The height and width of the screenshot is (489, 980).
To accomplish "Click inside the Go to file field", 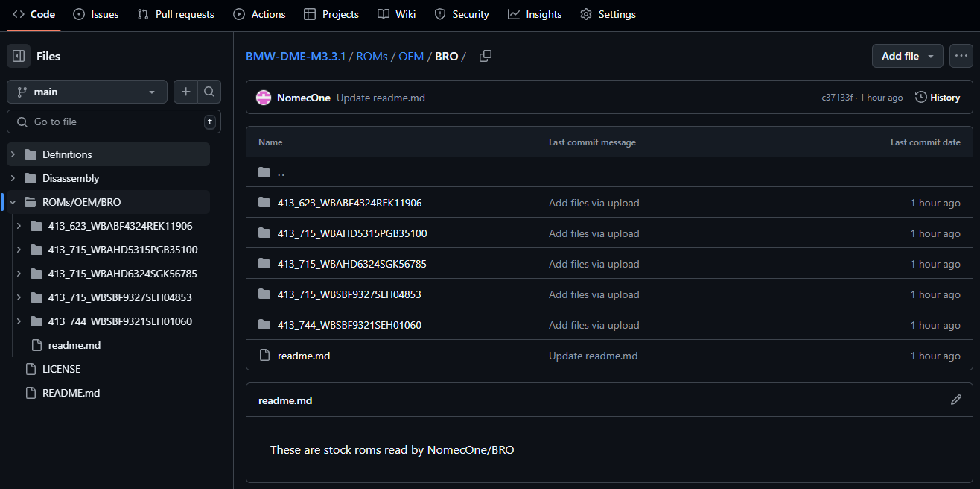I will click(112, 121).
